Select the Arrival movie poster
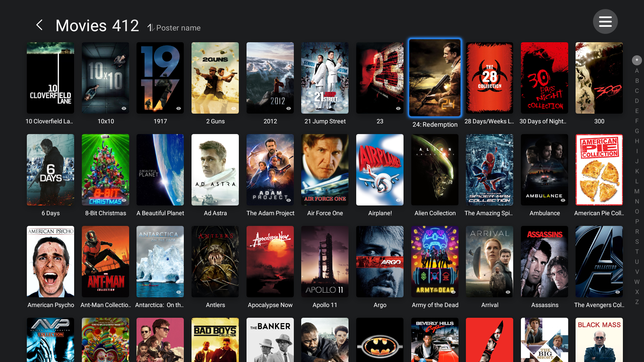 489,261
